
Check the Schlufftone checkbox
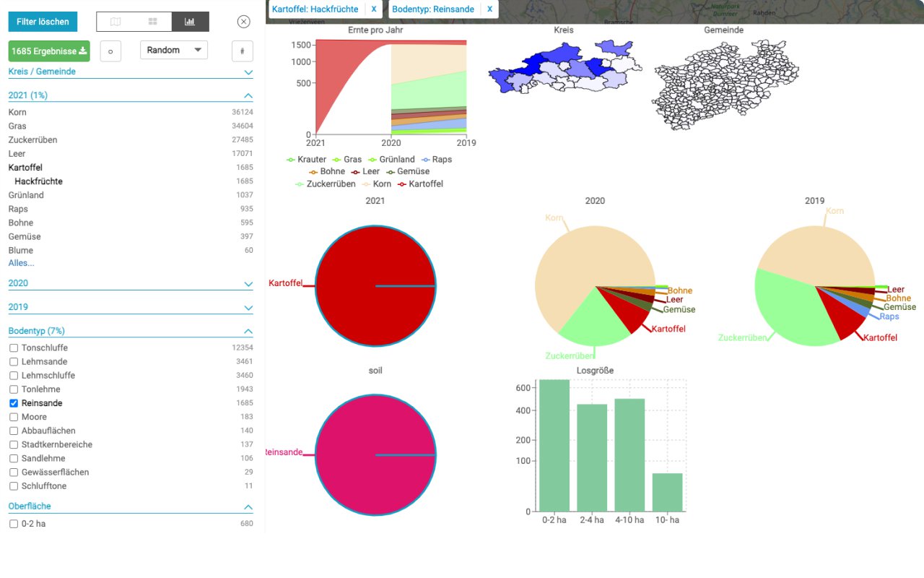click(14, 486)
